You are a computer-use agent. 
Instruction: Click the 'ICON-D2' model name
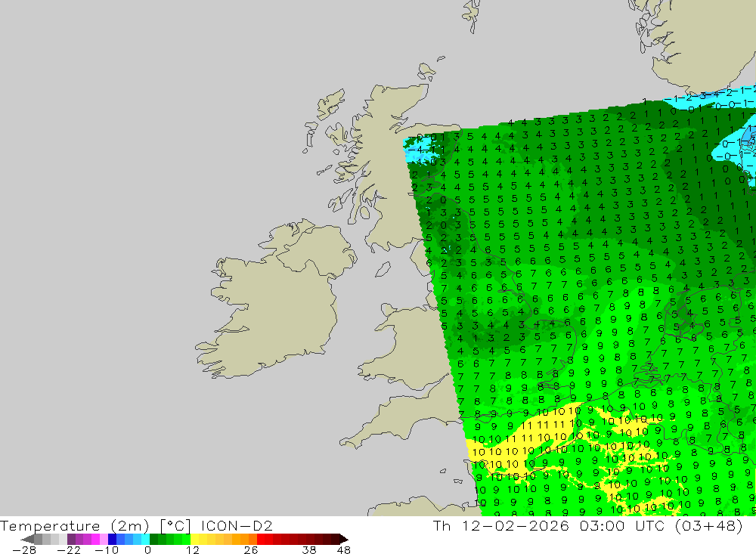(237, 525)
